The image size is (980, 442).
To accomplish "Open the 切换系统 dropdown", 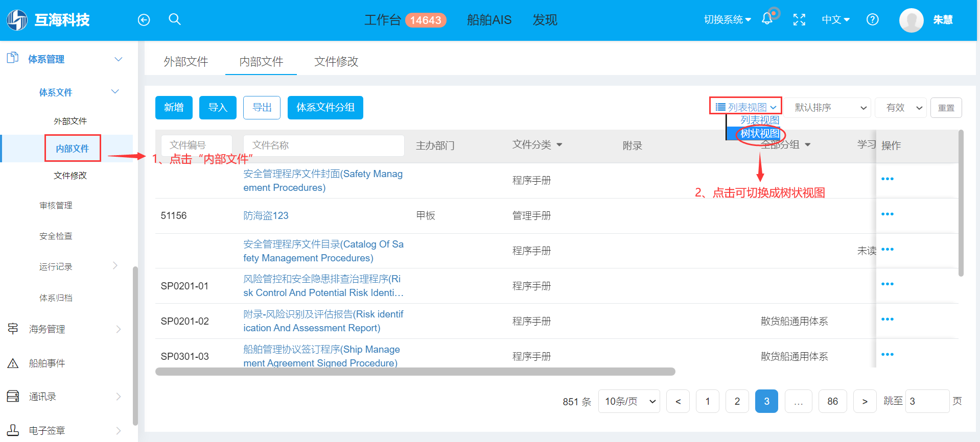I will point(727,19).
